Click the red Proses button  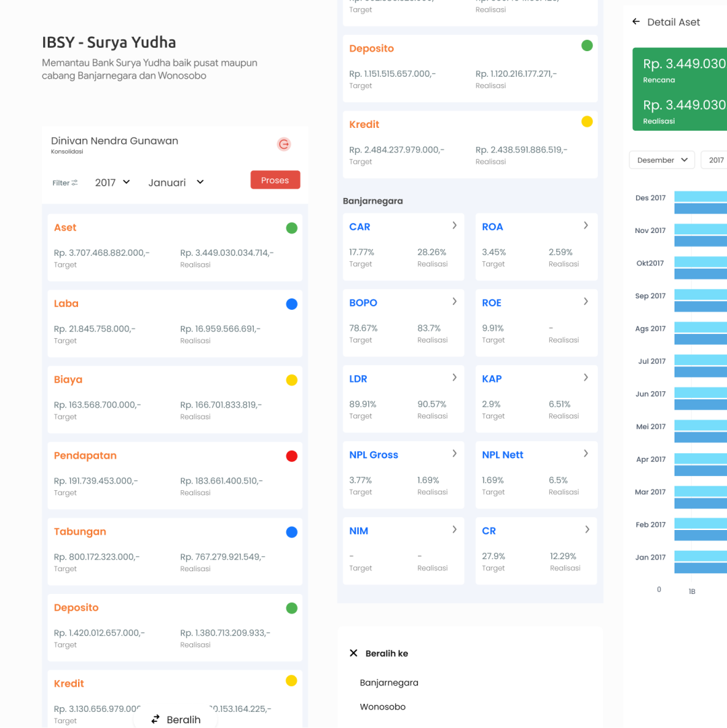tap(275, 180)
